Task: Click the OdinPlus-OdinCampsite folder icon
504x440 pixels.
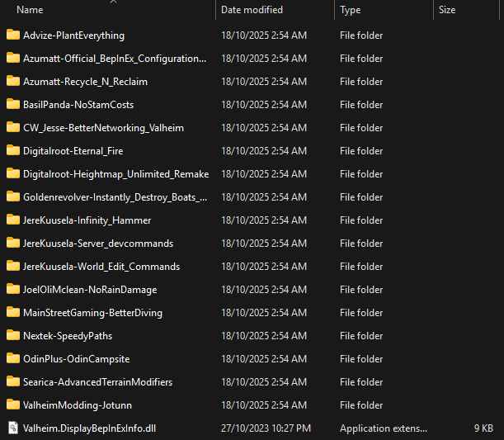Action: pos(13,358)
